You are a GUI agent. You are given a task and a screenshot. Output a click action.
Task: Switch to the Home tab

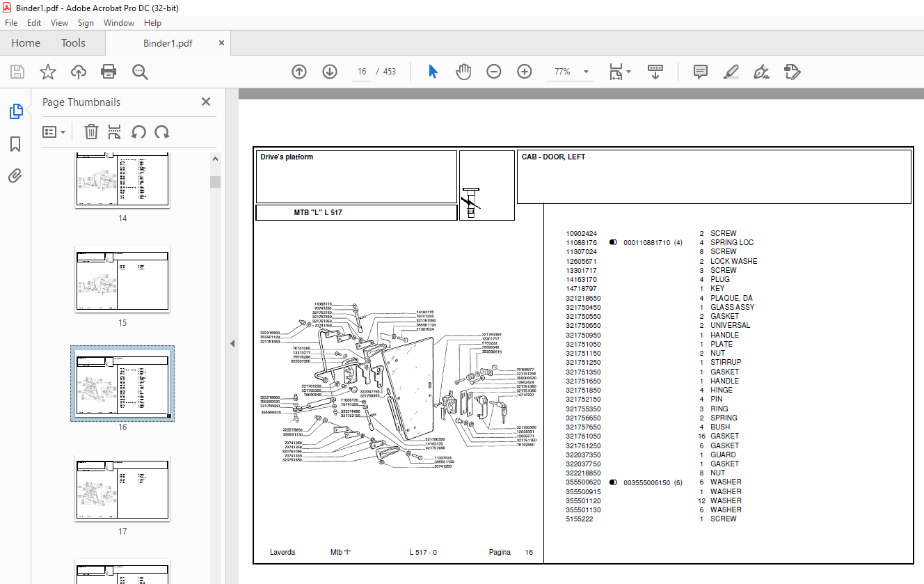point(26,42)
